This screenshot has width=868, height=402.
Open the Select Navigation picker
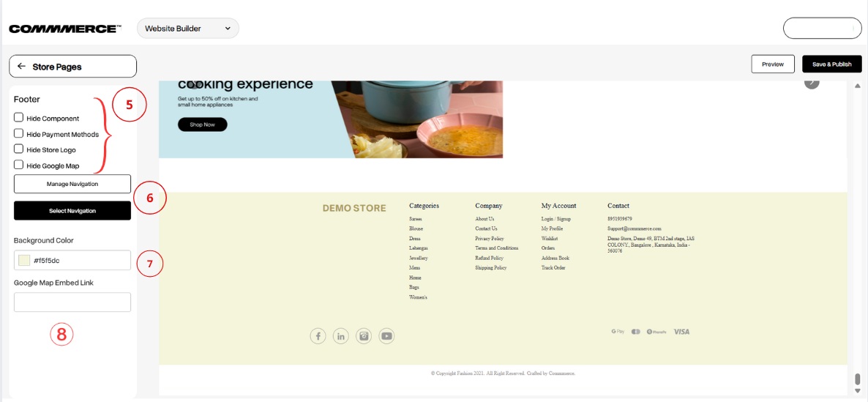[x=72, y=211]
